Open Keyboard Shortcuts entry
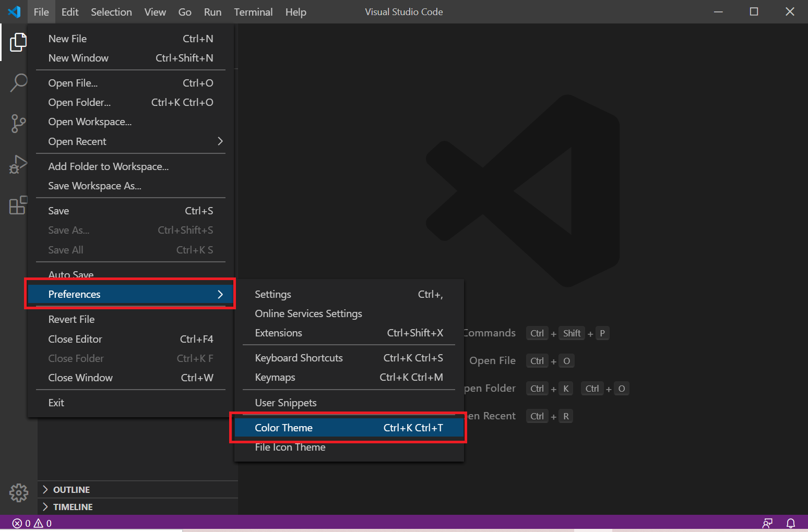 tap(349, 358)
